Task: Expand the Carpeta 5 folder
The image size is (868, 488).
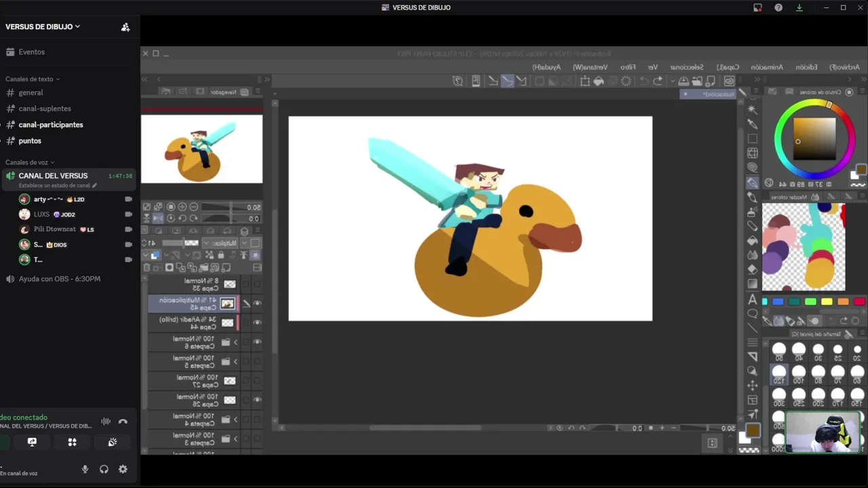Action: 236,361
